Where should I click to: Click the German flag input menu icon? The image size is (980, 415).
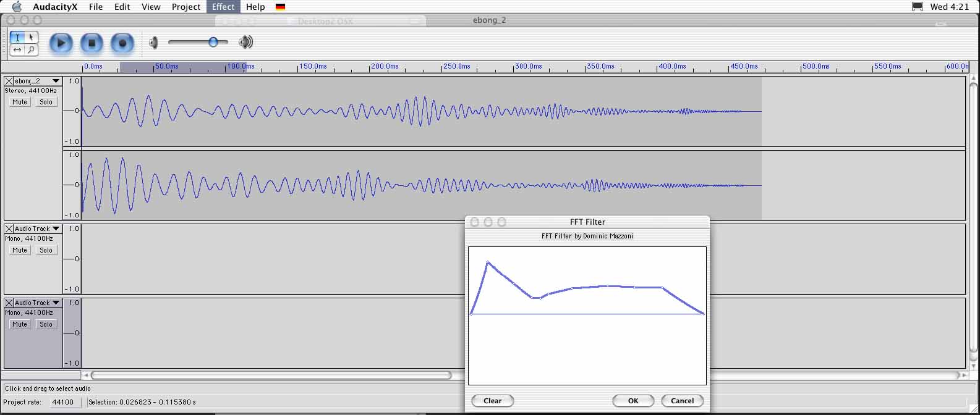tap(280, 7)
